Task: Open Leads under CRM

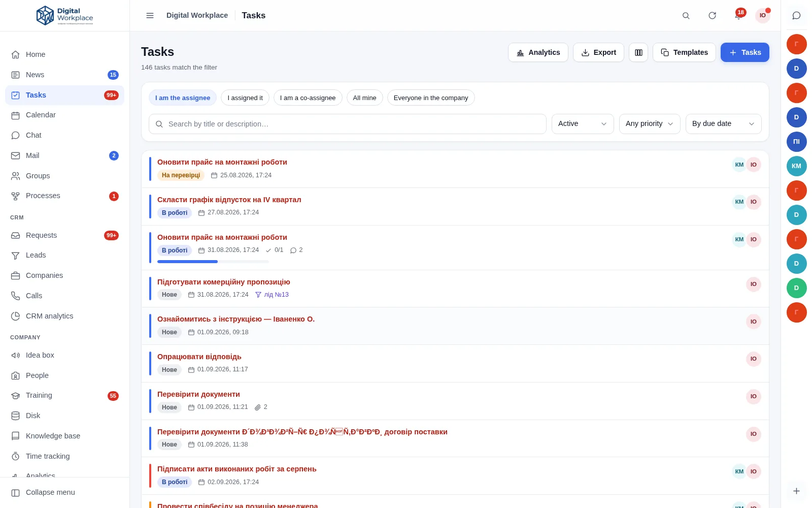Action: [x=64, y=255]
